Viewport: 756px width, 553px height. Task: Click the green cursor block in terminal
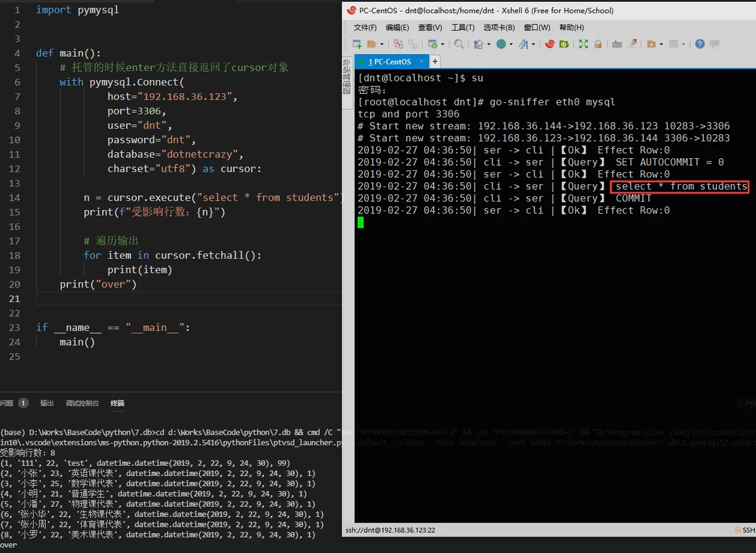pyautogui.click(x=361, y=222)
